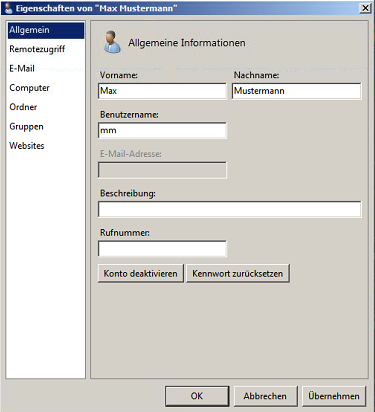This screenshot has height=412, width=375.
Task: Cancel with the Abbrechen button
Action: tap(265, 396)
